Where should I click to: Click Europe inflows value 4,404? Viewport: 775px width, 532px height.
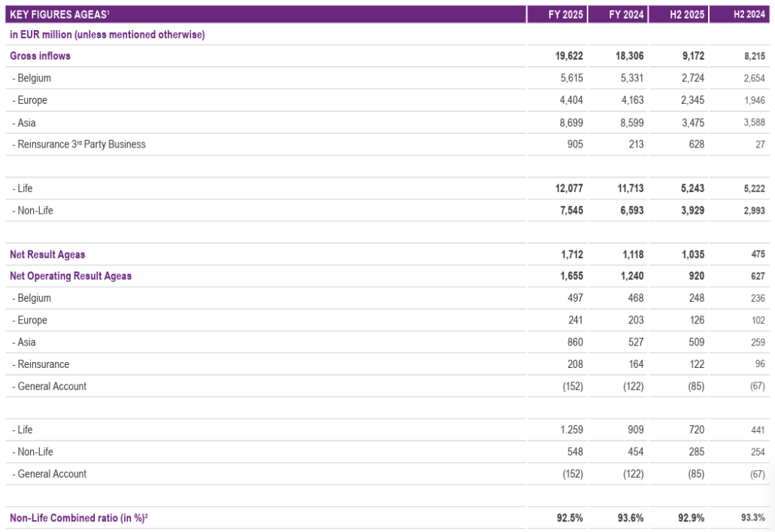(x=571, y=100)
